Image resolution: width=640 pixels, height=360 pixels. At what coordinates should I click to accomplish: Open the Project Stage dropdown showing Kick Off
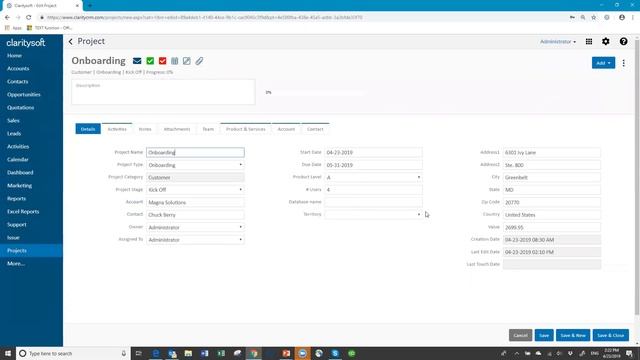point(195,190)
